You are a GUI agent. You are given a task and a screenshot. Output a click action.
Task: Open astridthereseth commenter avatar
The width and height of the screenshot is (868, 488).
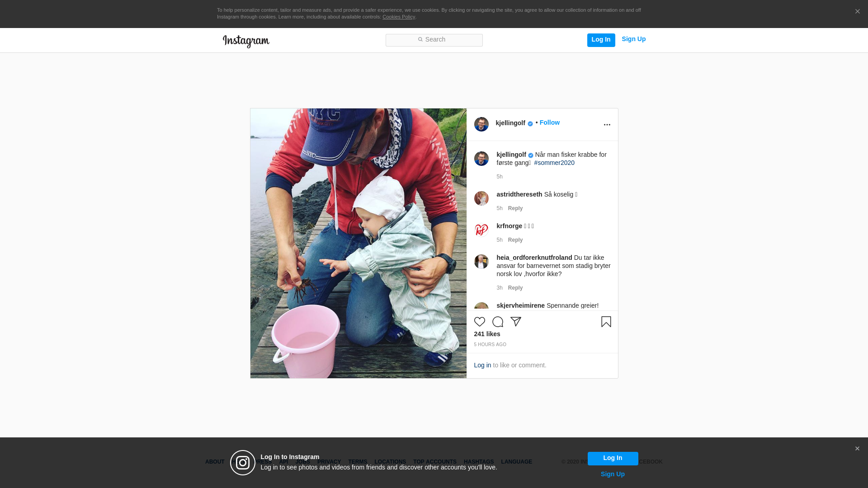click(481, 198)
